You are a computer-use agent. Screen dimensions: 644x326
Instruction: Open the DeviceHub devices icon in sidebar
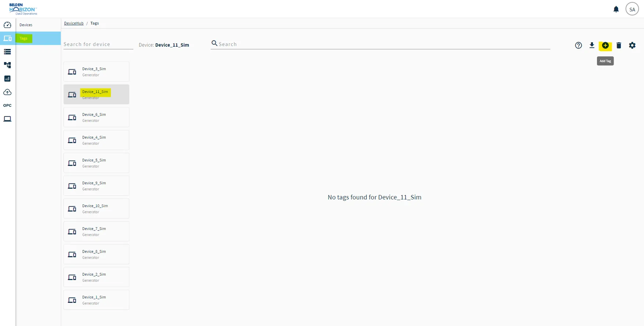[x=7, y=38]
